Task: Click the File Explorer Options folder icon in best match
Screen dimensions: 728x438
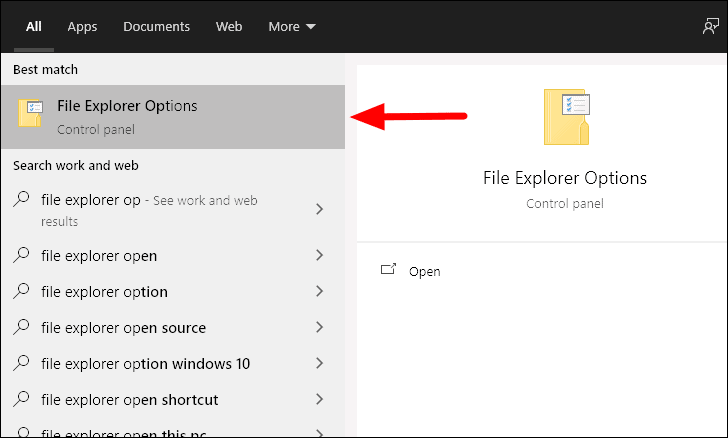Action: 30,113
